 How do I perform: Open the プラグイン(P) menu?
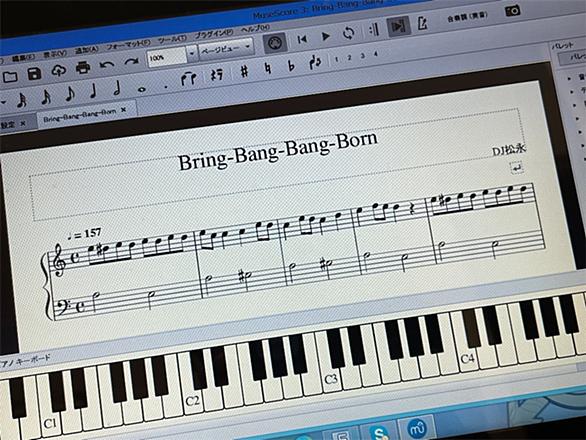coord(213,35)
